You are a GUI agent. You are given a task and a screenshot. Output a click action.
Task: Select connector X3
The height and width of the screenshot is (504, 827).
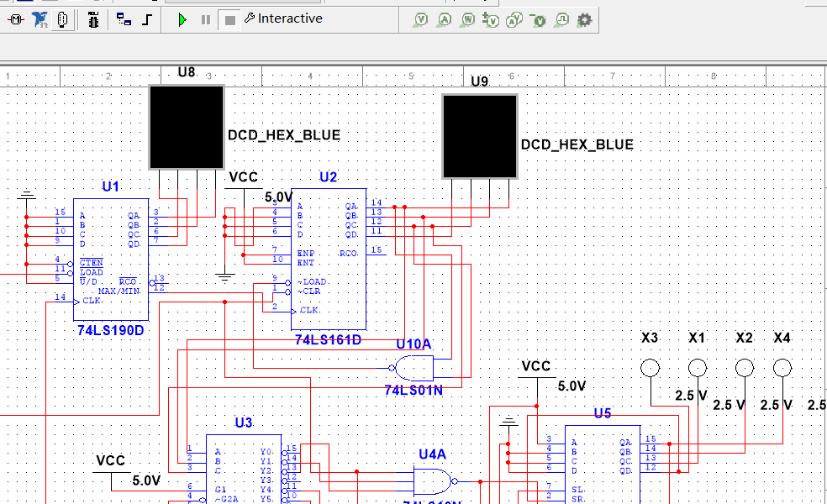click(x=648, y=366)
